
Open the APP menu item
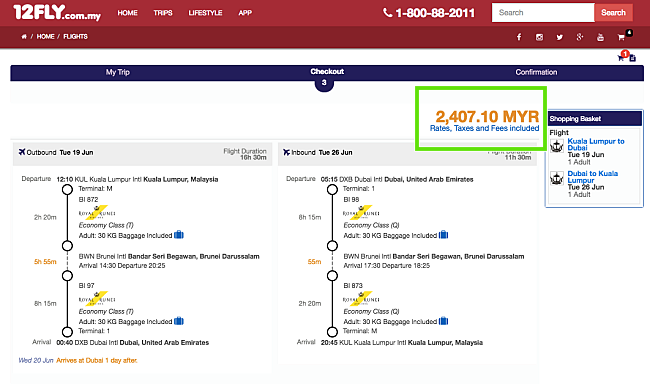pyautogui.click(x=245, y=13)
